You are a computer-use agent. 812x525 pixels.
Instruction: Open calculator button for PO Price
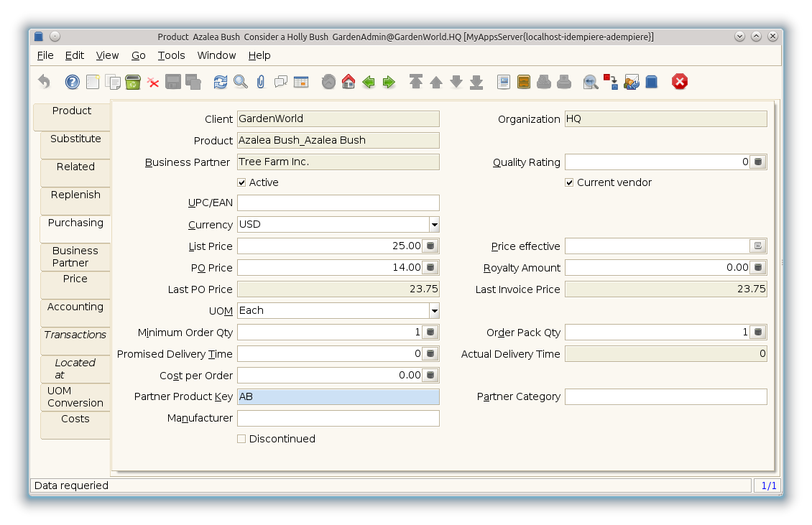point(430,268)
